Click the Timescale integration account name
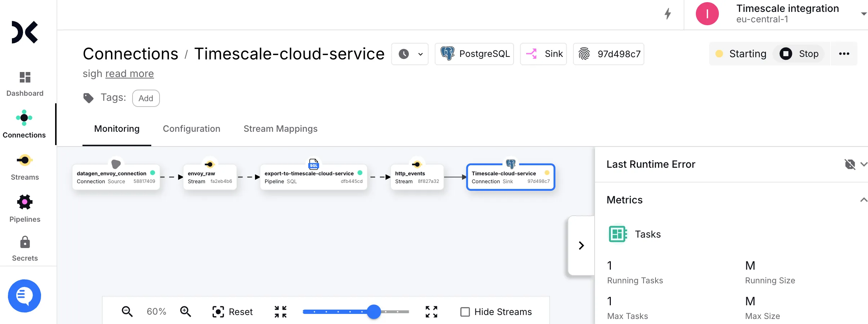Image resolution: width=868 pixels, height=324 pixels. [788, 8]
